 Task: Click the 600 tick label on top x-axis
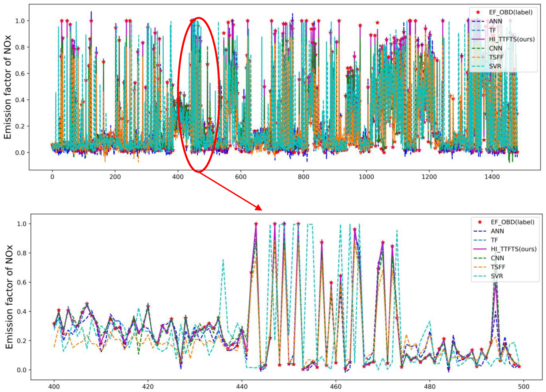pyautogui.click(x=241, y=177)
